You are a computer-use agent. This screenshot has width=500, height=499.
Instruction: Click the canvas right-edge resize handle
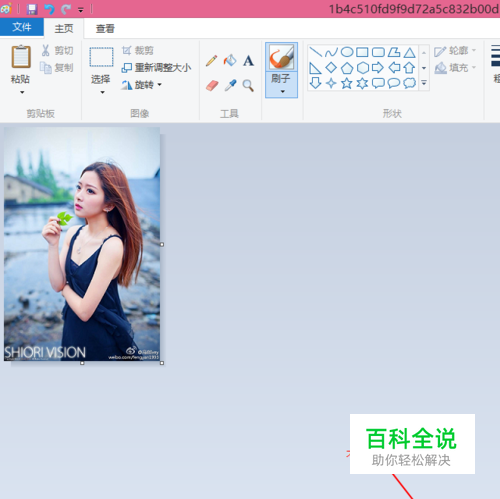pyautogui.click(x=162, y=244)
